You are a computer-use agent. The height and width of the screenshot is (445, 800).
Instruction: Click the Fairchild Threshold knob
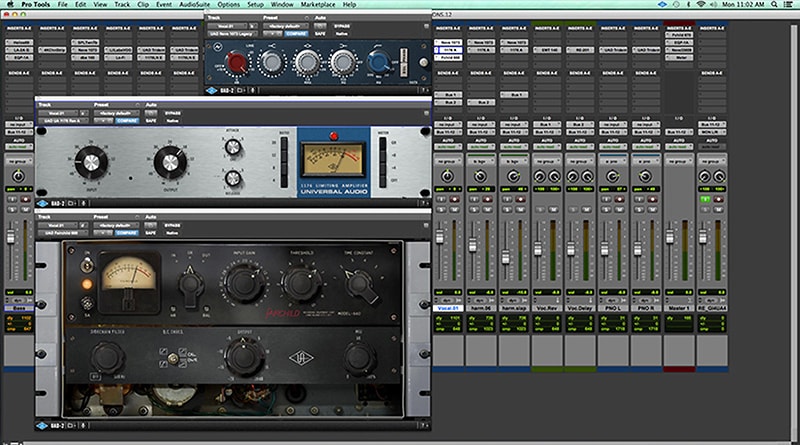tap(302, 284)
